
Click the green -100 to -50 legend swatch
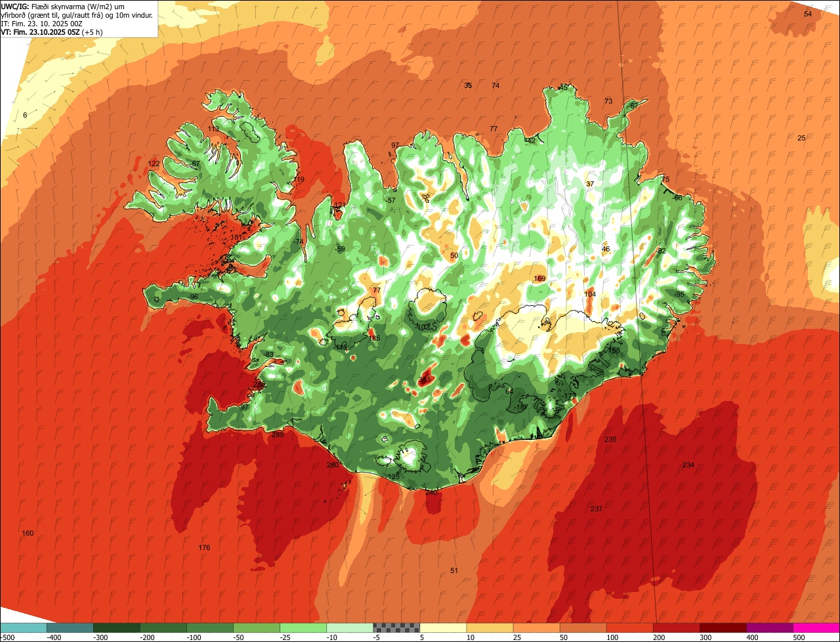[x=210, y=628]
